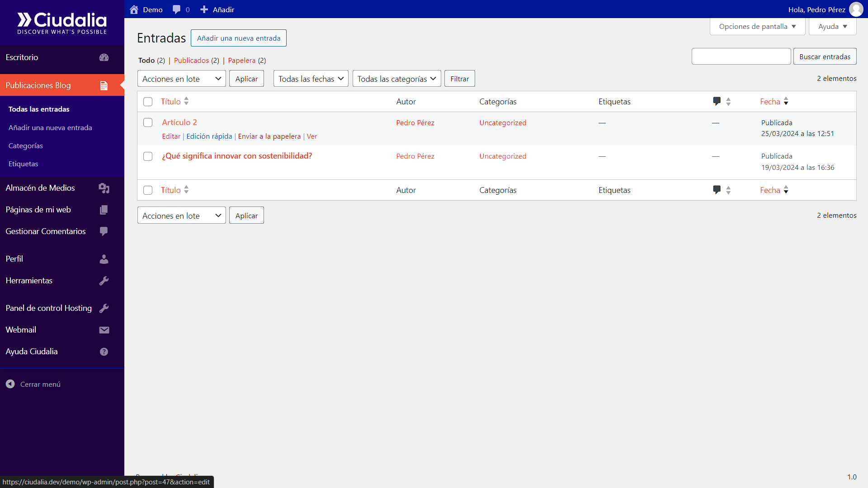The width and height of the screenshot is (868, 488).
Task: Click the Webmail envelope icon
Action: 104,330
